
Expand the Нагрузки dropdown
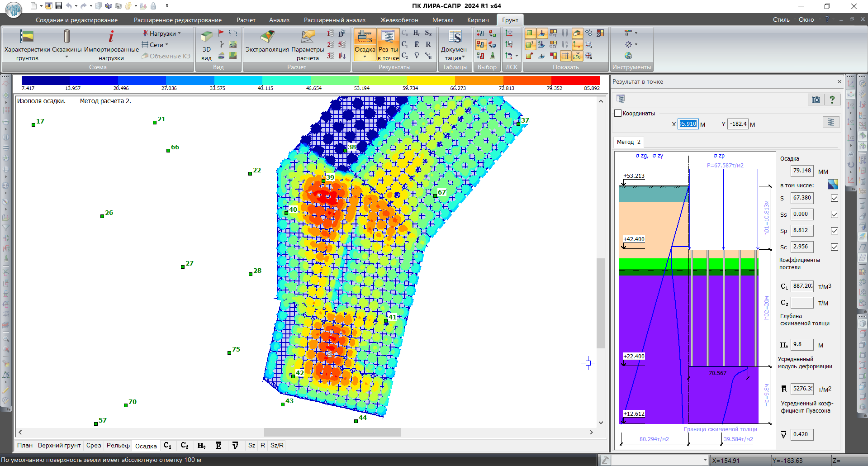coord(162,33)
